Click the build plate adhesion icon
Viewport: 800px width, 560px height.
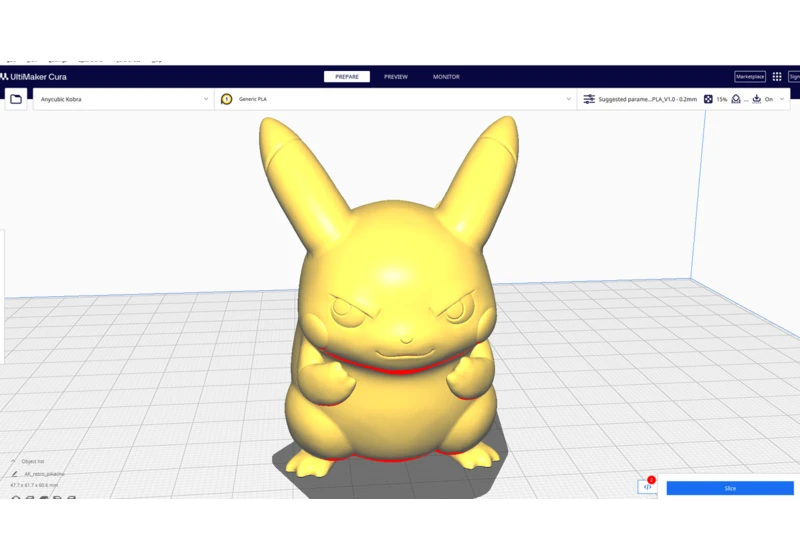tap(757, 99)
